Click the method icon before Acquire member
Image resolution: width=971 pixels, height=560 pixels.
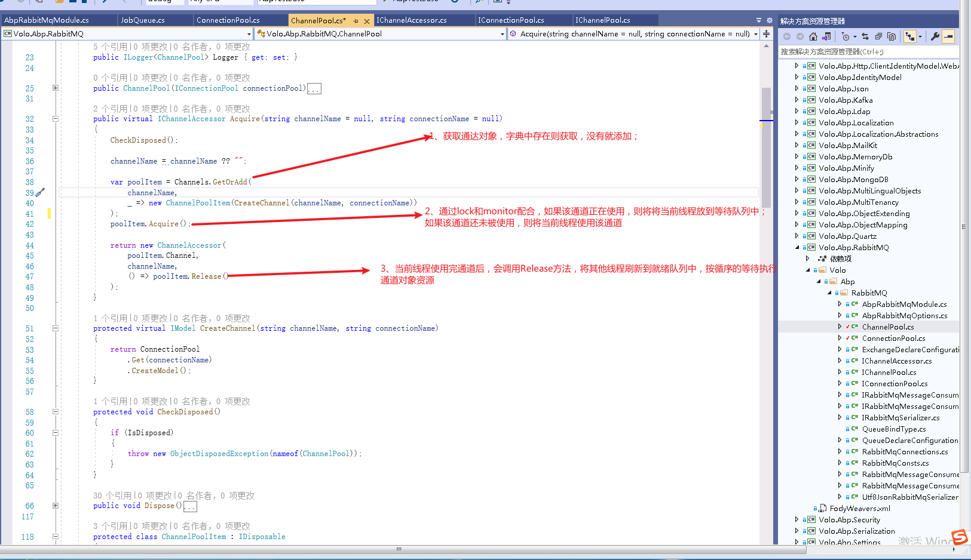coord(513,34)
